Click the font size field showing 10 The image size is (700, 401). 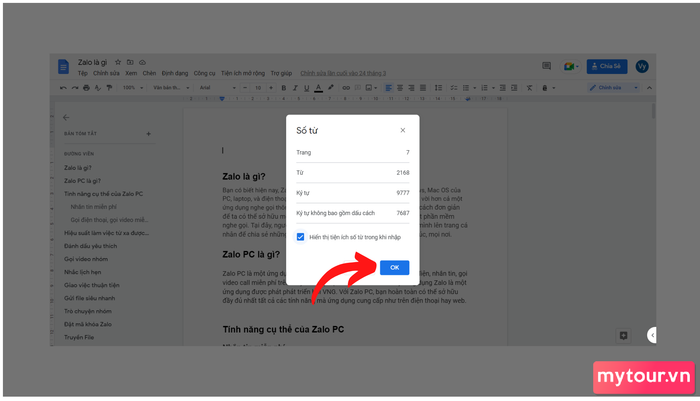tap(258, 88)
